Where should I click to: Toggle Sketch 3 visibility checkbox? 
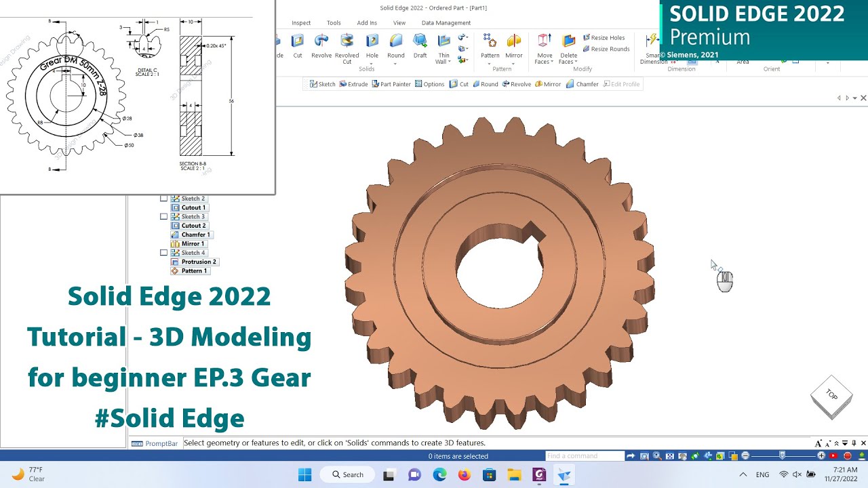click(163, 216)
